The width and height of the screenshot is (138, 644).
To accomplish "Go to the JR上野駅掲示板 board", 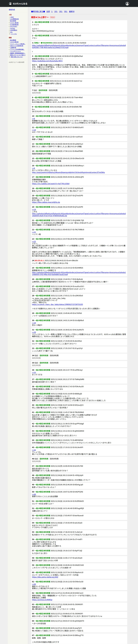I will click(14, 19).
